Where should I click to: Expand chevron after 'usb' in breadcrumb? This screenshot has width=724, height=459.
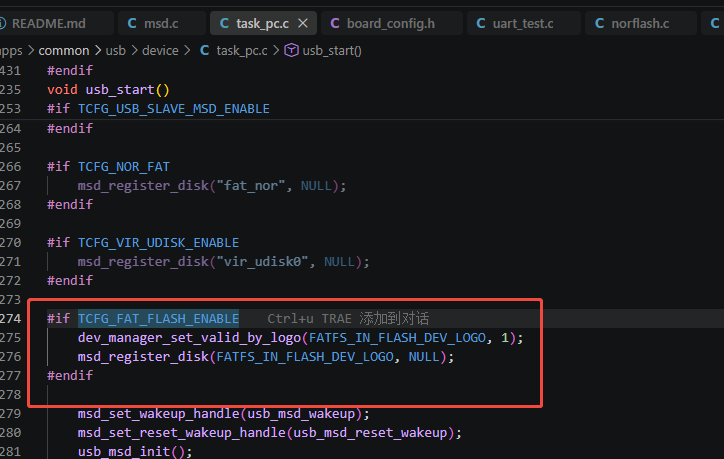pos(134,50)
